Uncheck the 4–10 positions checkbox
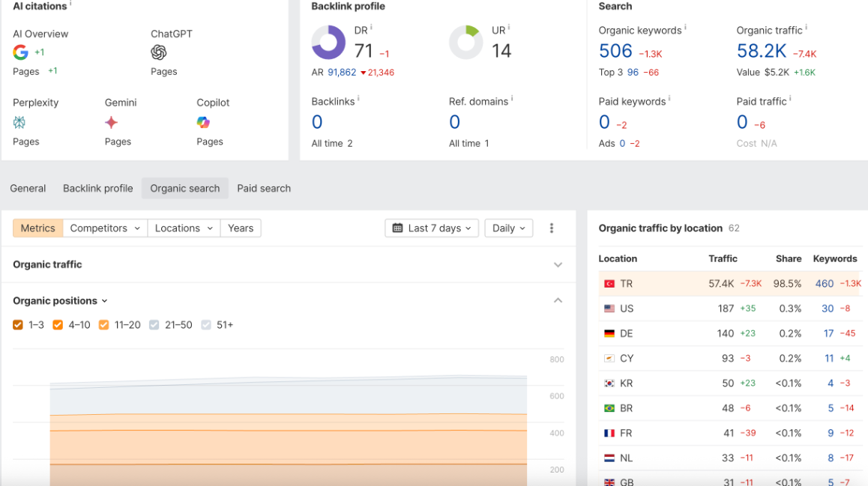 (58, 325)
